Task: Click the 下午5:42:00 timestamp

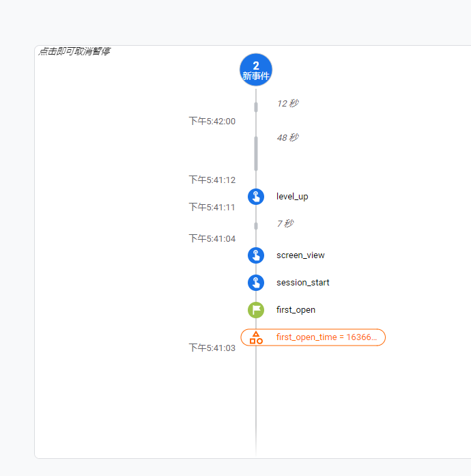Action: [212, 122]
